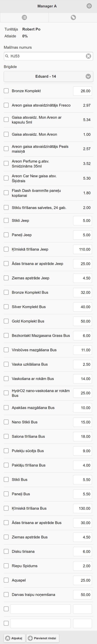Click the search magnifier icon
This screenshot has width=97, height=644.
pos(7,56)
